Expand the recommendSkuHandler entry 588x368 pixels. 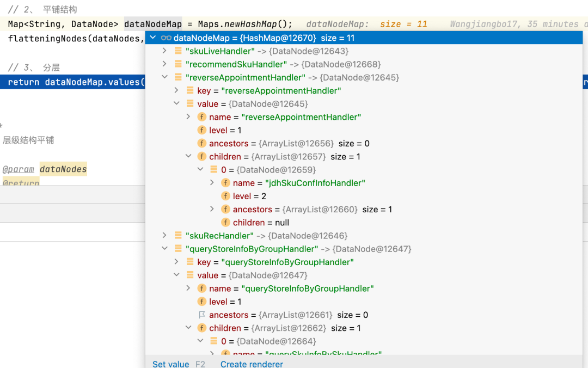(x=164, y=64)
